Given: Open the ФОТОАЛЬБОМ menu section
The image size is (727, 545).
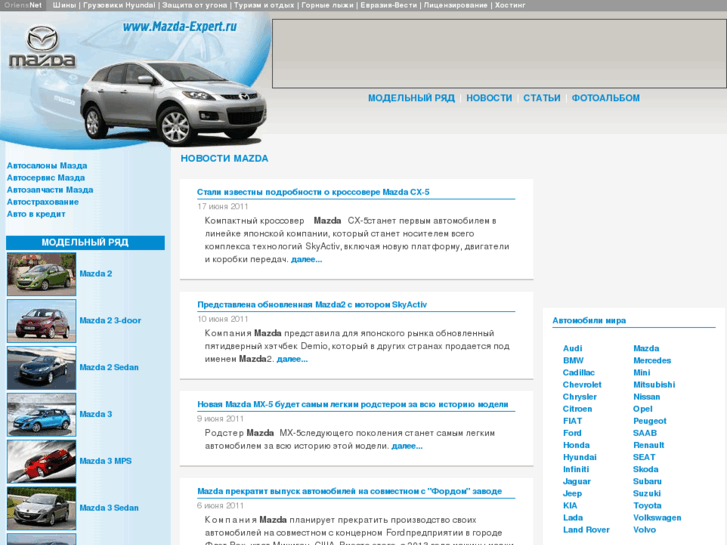Looking at the screenshot, I should (x=606, y=98).
